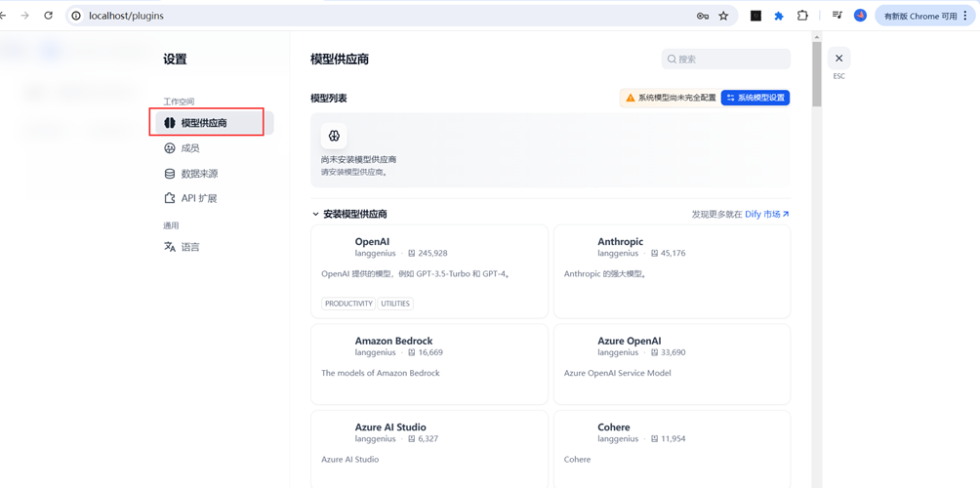Click the blue puzzle extension icon

(x=779, y=17)
